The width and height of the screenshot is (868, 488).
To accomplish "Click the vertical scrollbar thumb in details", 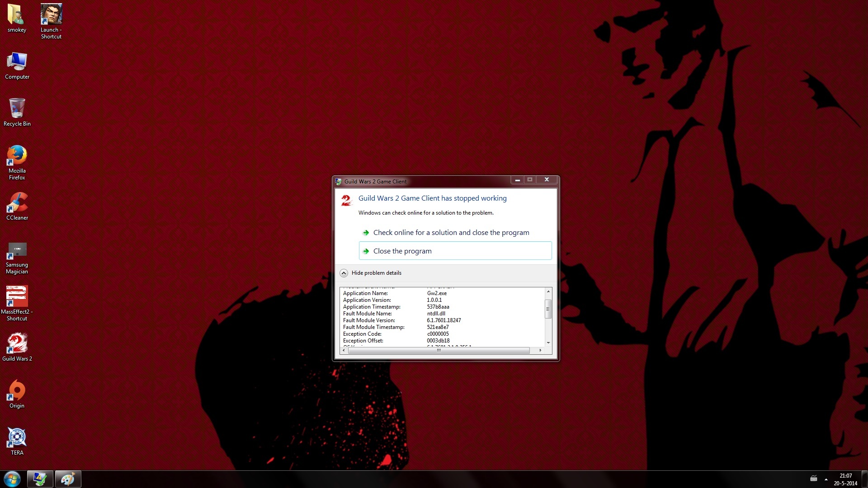I will tap(548, 309).
